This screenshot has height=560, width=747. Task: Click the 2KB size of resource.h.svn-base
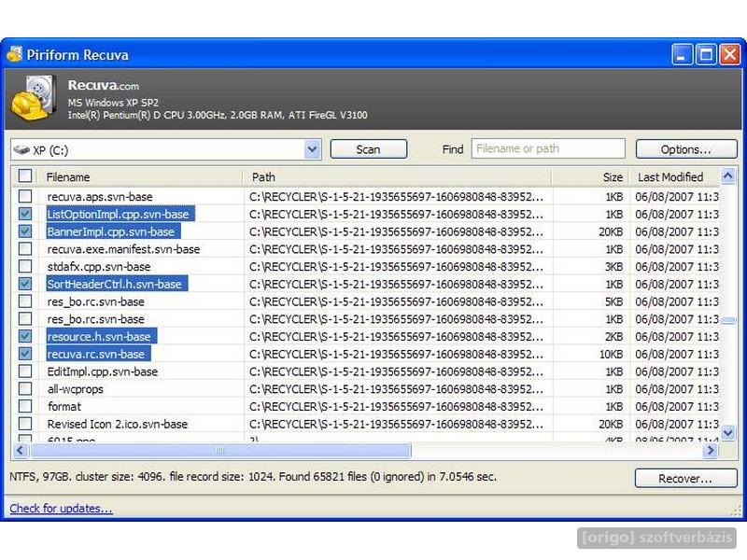[613, 337]
